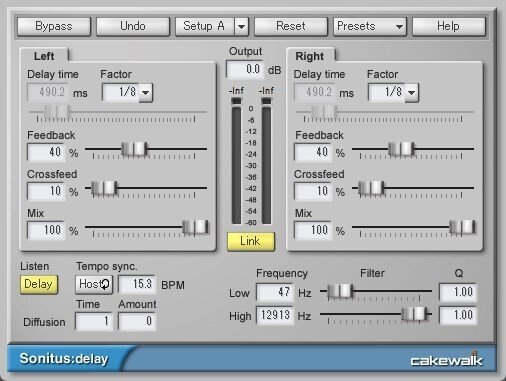Screen dimensions: 506x381
Task: Select the Setup A button
Action: point(204,26)
